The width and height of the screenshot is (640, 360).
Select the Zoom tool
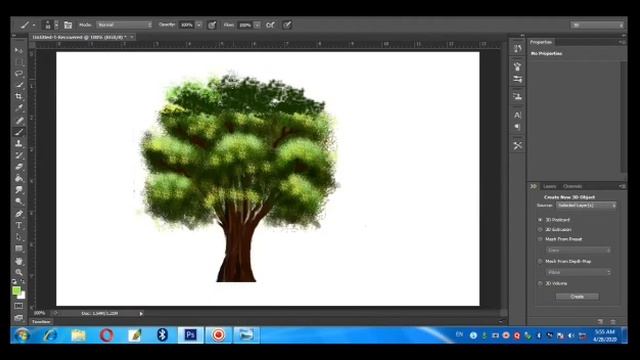19,272
